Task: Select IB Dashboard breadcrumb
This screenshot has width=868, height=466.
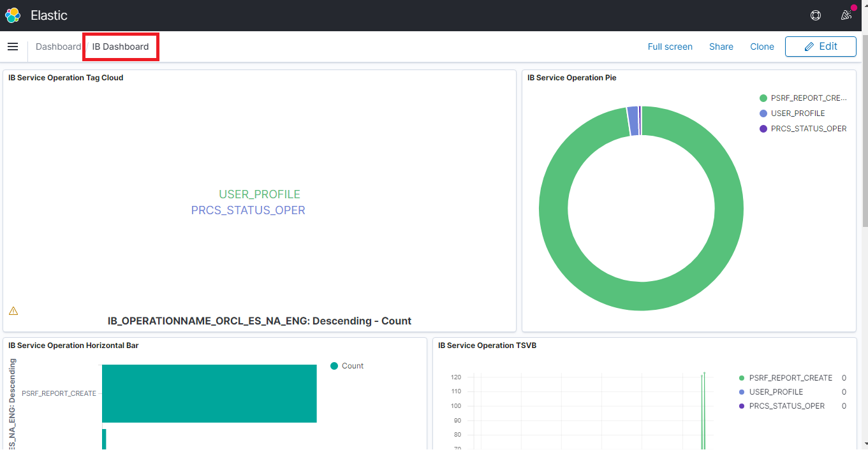Action: [121, 47]
